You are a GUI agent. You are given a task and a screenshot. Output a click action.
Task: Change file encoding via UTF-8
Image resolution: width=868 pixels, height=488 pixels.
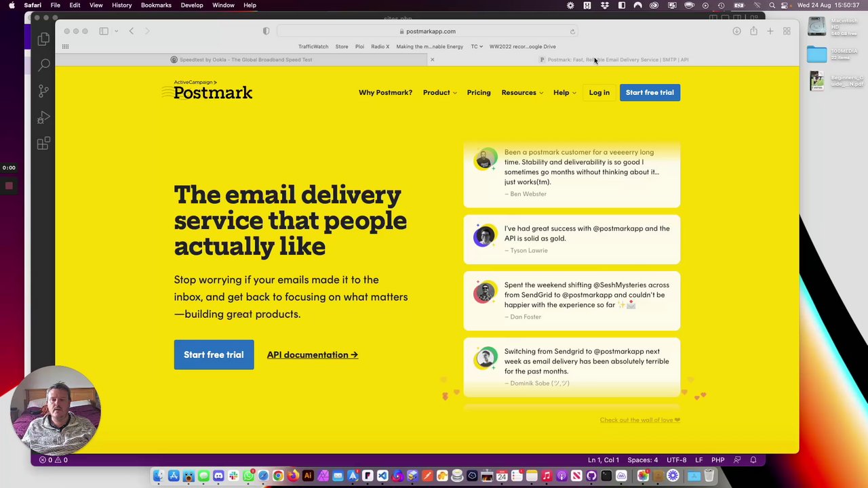tap(676, 460)
